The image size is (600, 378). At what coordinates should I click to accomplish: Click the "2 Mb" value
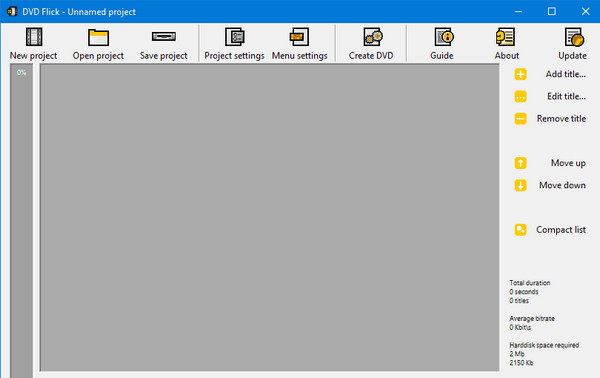[x=517, y=354]
